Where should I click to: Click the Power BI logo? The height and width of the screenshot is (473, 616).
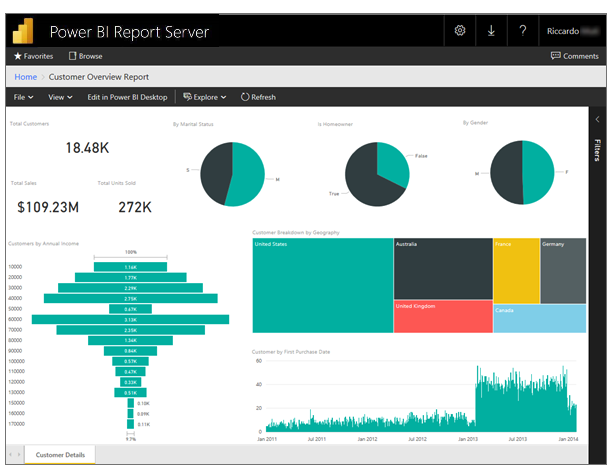(x=24, y=31)
